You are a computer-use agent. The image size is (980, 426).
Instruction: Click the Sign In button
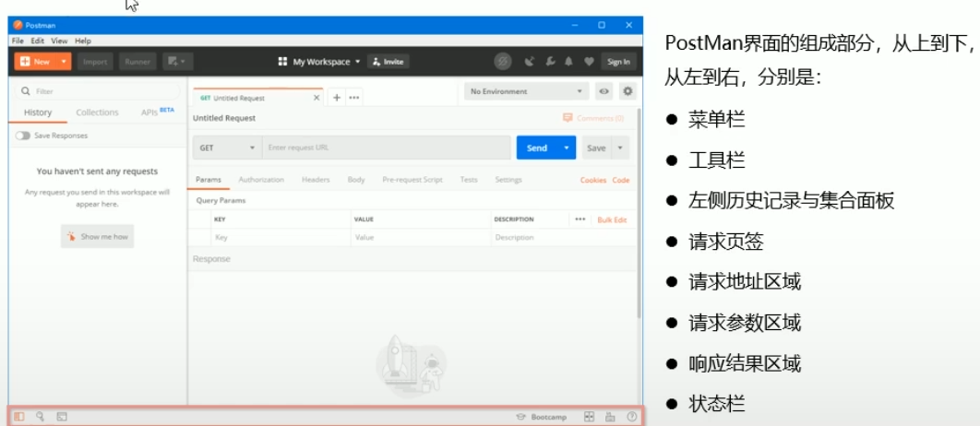coord(619,61)
